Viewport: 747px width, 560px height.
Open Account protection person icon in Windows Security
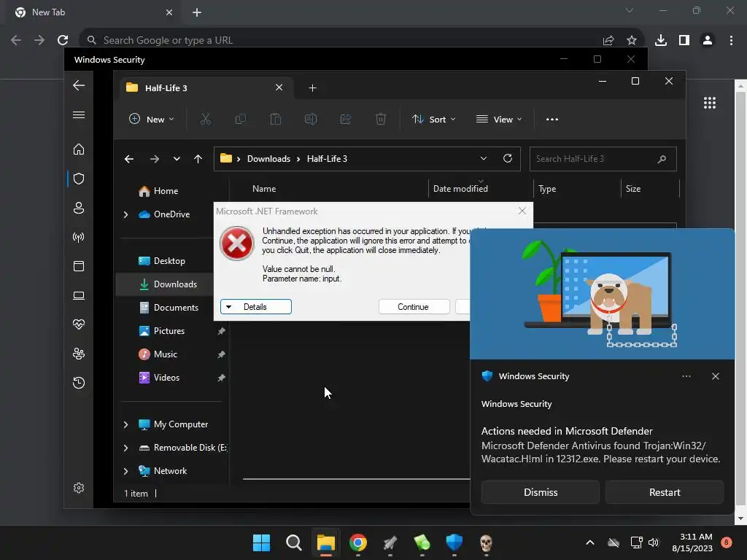[x=79, y=208]
